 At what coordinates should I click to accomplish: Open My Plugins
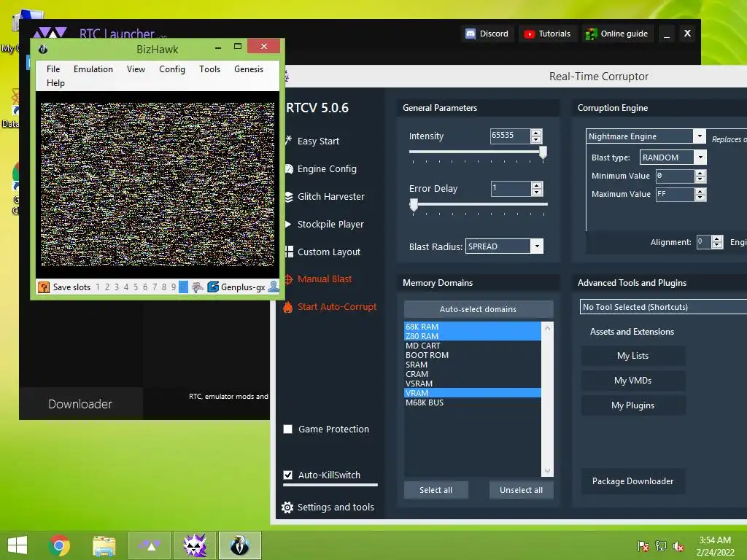click(632, 405)
